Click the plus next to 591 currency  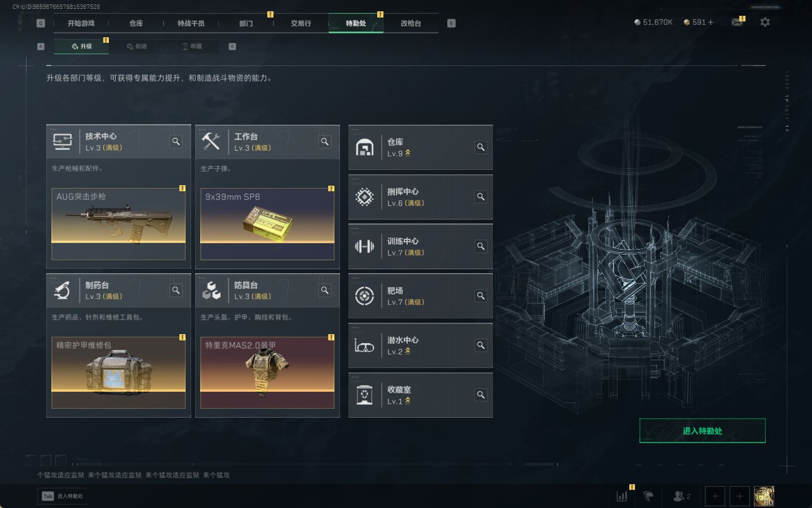click(x=710, y=22)
